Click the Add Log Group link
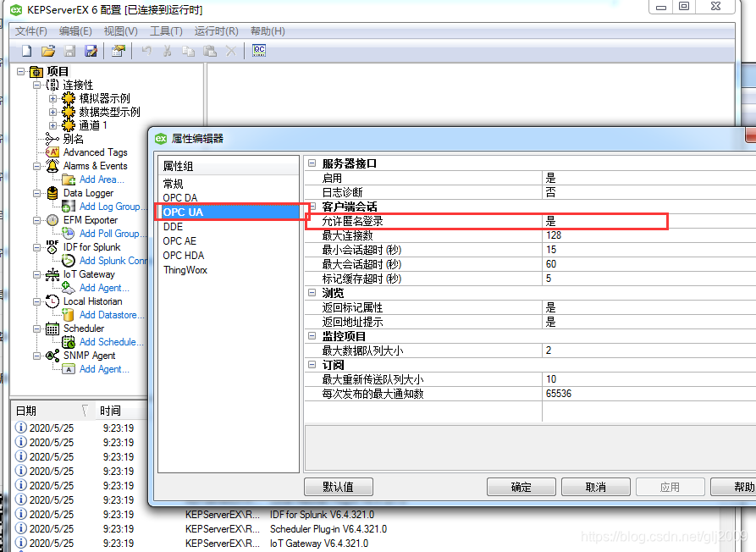Screen dimensions: 756x552 [x=113, y=207]
